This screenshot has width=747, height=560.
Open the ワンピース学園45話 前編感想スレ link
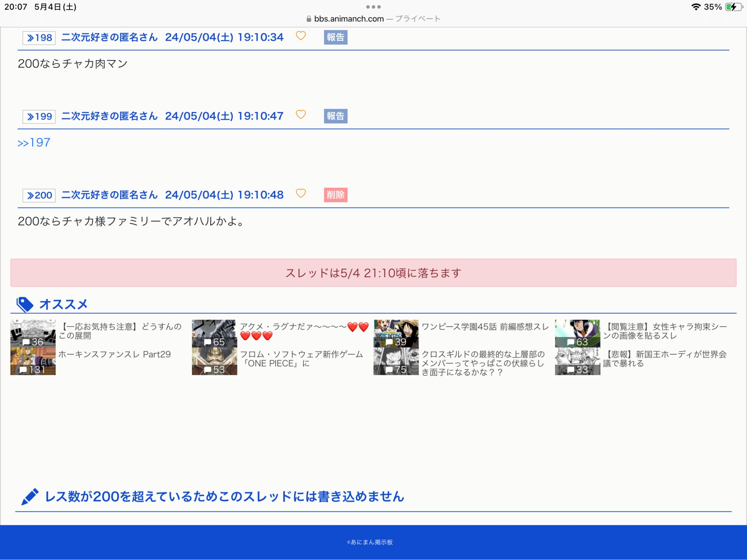(485, 327)
